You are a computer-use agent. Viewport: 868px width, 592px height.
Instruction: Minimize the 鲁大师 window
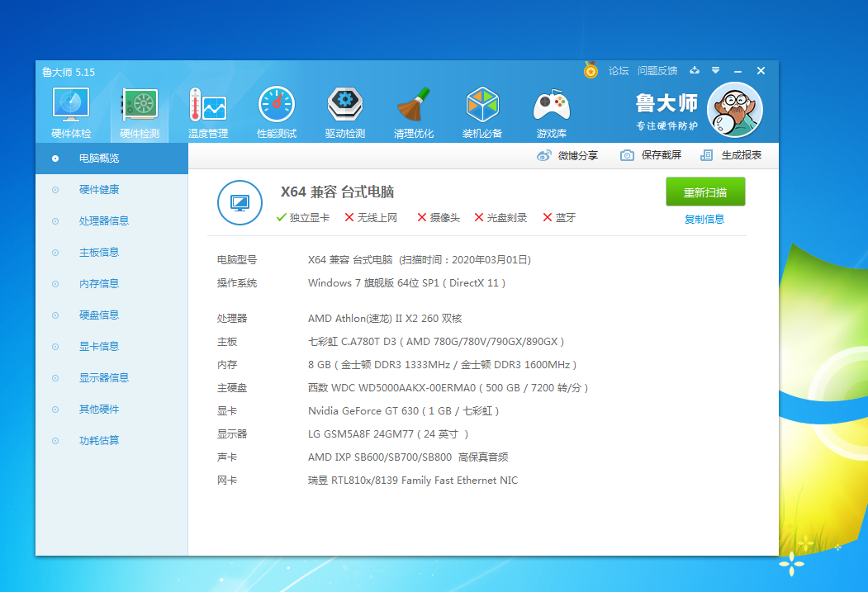(x=738, y=71)
